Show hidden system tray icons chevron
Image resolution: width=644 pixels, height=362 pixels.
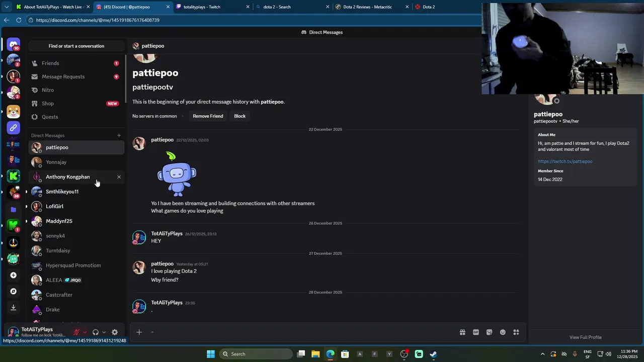pyautogui.click(x=542, y=354)
